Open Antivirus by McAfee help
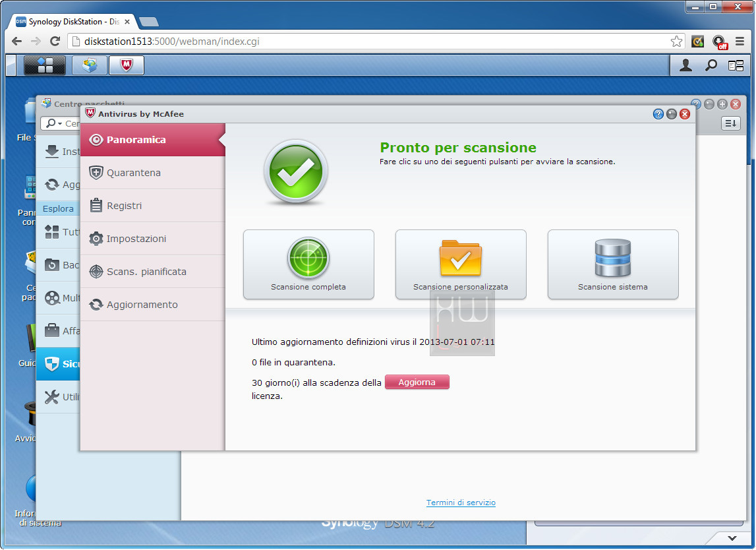This screenshot has width=756, height=550. tap(658, 114)
